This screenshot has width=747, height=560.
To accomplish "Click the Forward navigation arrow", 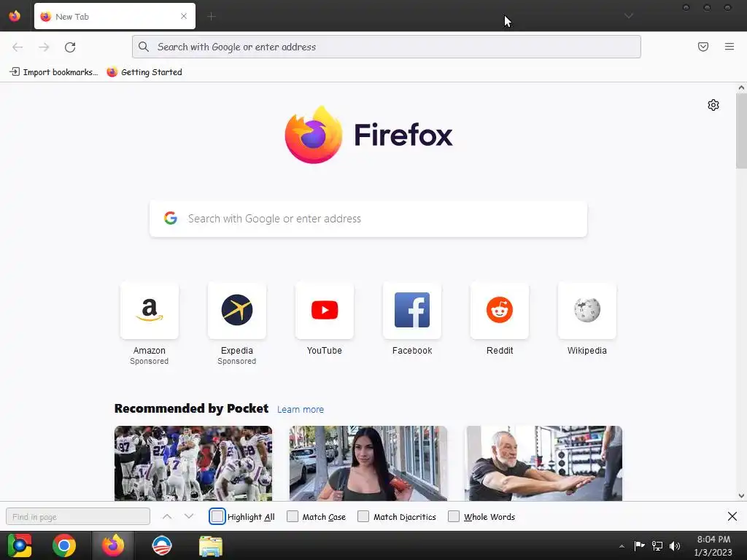I will (x=44, y=47).
